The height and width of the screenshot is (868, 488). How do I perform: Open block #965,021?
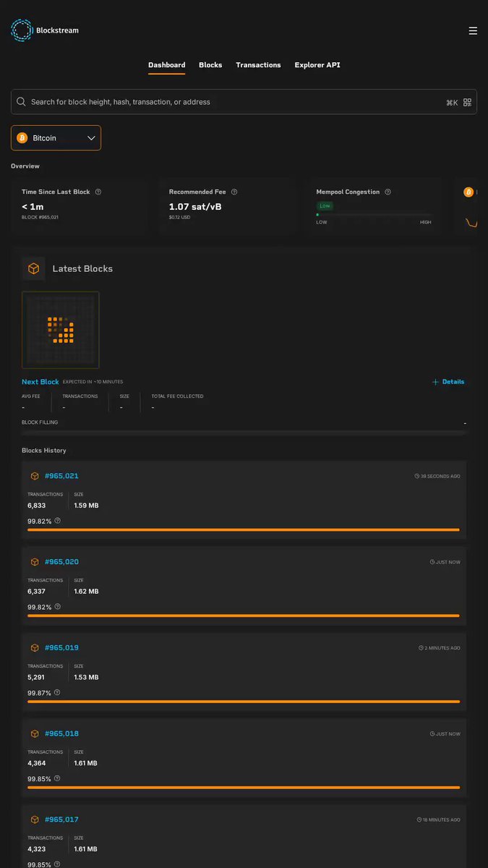[x=61, y=476]
